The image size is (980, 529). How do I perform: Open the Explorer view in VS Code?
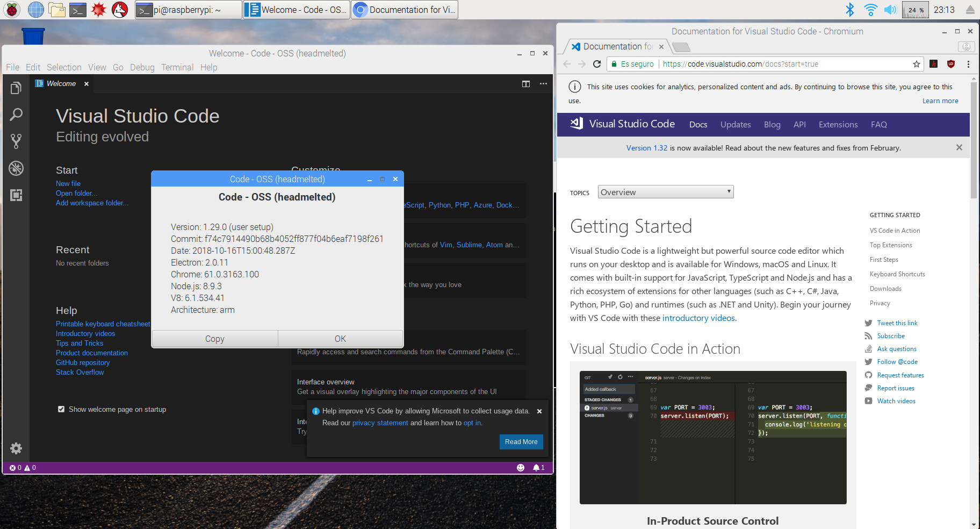click(x=16, y=88)
